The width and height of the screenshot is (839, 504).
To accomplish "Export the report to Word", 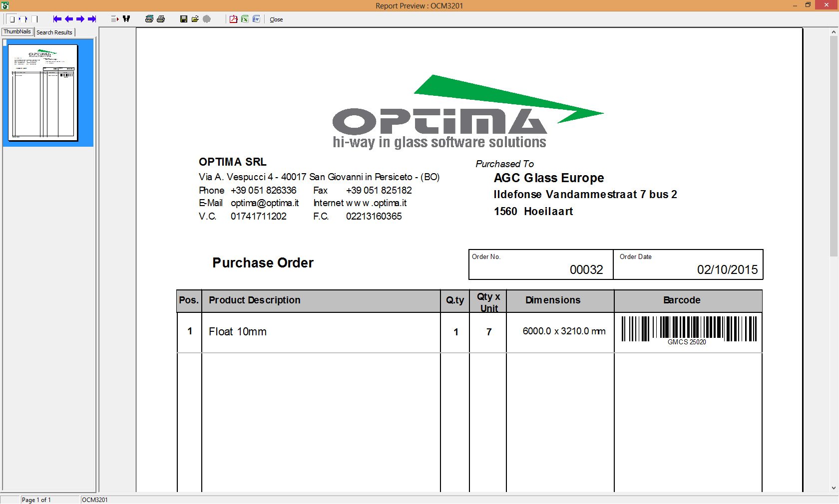I will (x=256, y=19).
